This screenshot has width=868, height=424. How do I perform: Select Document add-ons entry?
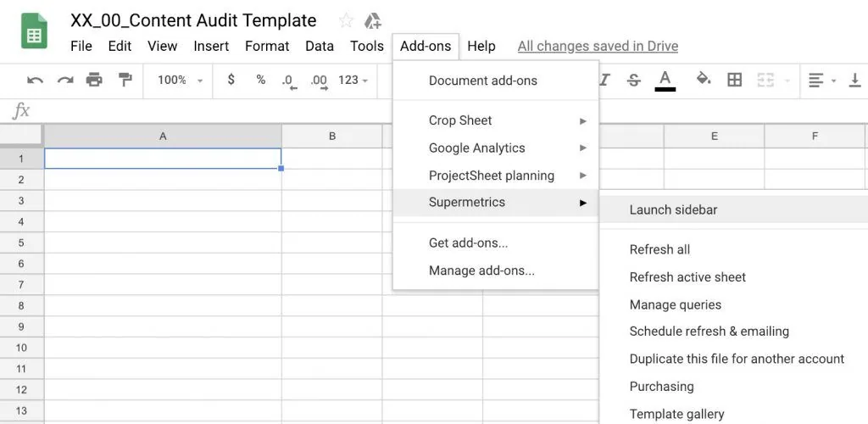[495, 81]
